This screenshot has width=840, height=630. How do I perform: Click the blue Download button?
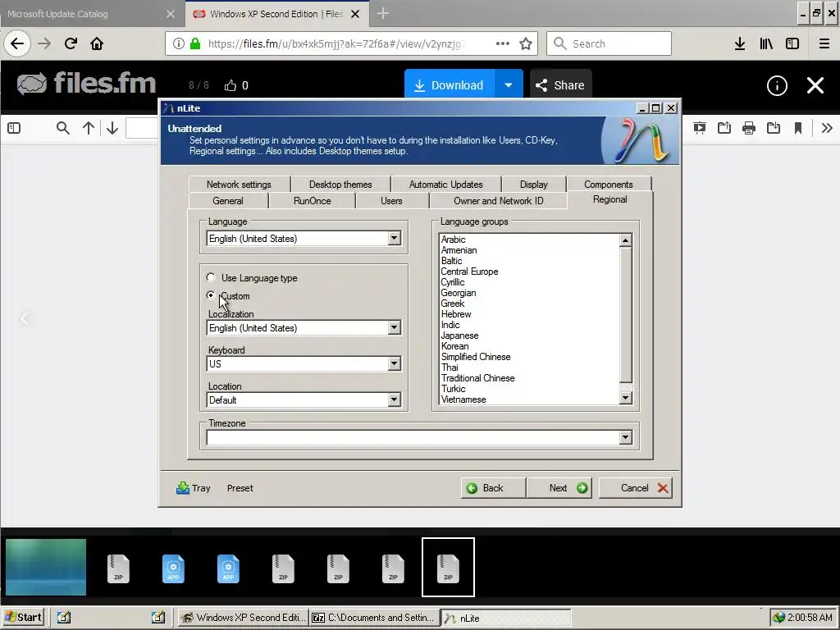point(450,85)
